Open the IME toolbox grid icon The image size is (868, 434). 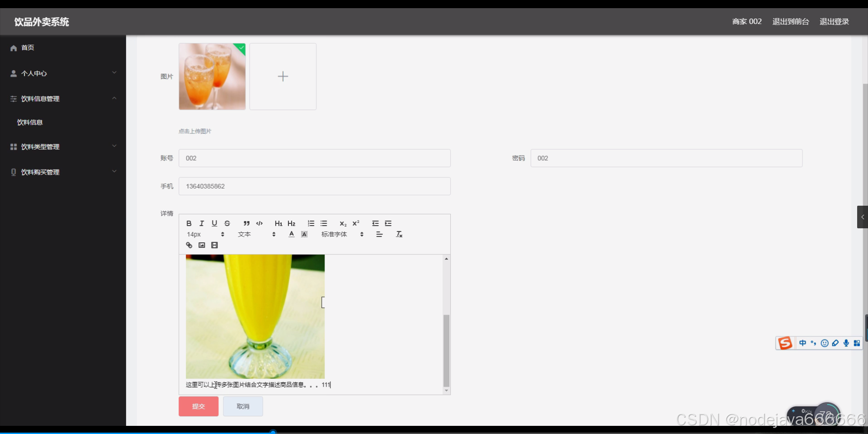tap(857, 343)
